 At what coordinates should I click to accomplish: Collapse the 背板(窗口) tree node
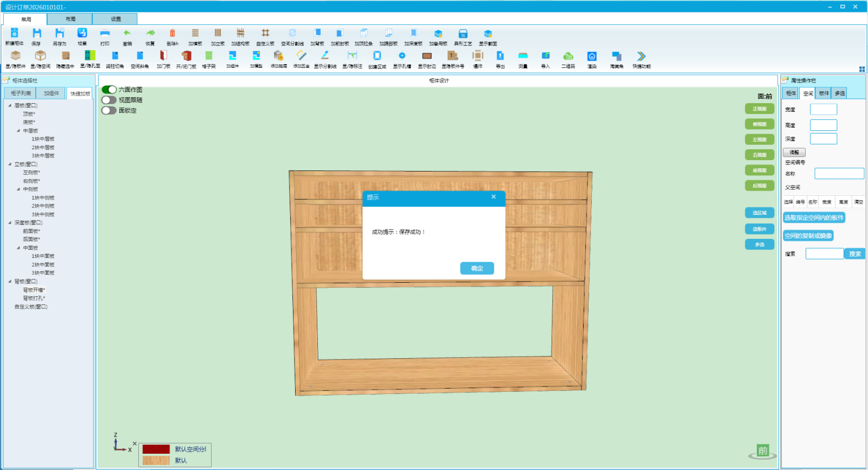click(x=10, y=281)
